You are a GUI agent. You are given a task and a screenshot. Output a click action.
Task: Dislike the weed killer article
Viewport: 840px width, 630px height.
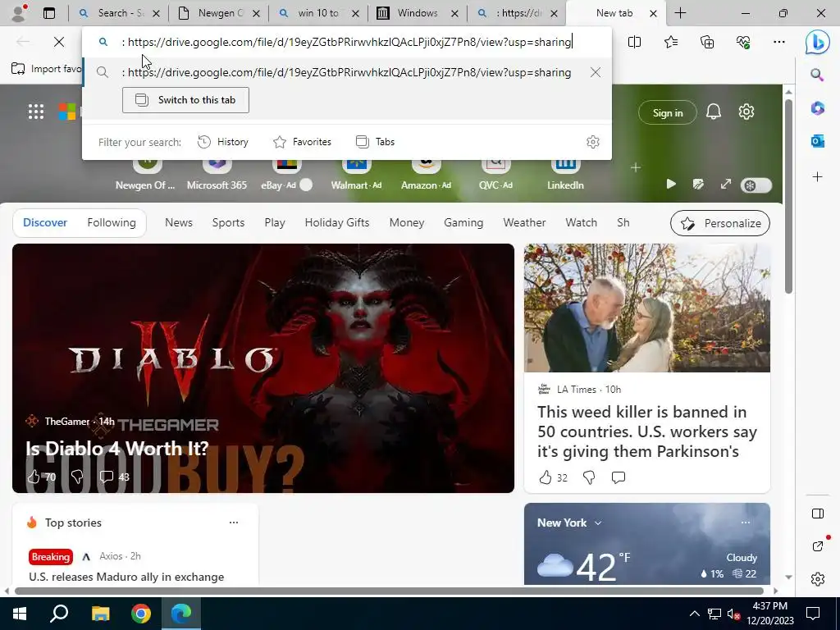589,477
